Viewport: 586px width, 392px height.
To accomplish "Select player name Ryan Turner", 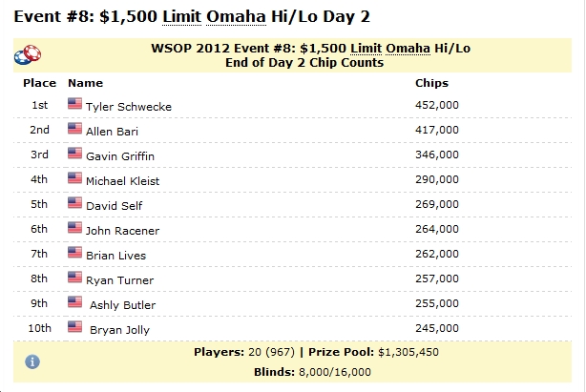I will [x=119, y=280].
